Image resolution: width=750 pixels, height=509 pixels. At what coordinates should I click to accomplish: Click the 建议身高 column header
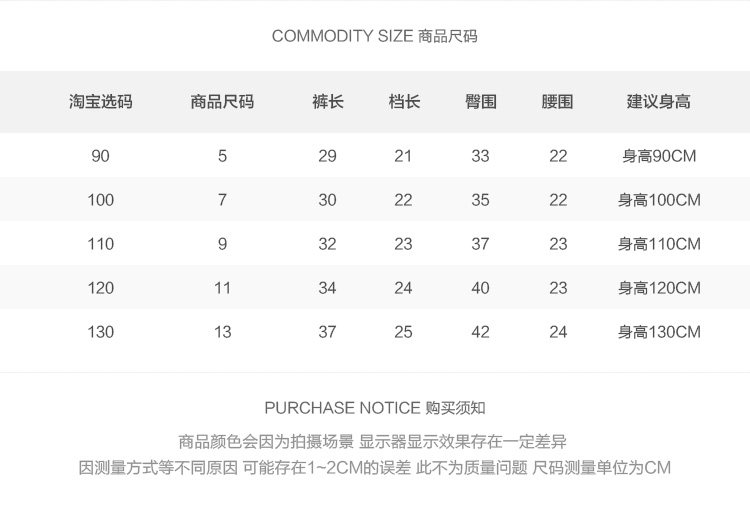coord(658,101)
